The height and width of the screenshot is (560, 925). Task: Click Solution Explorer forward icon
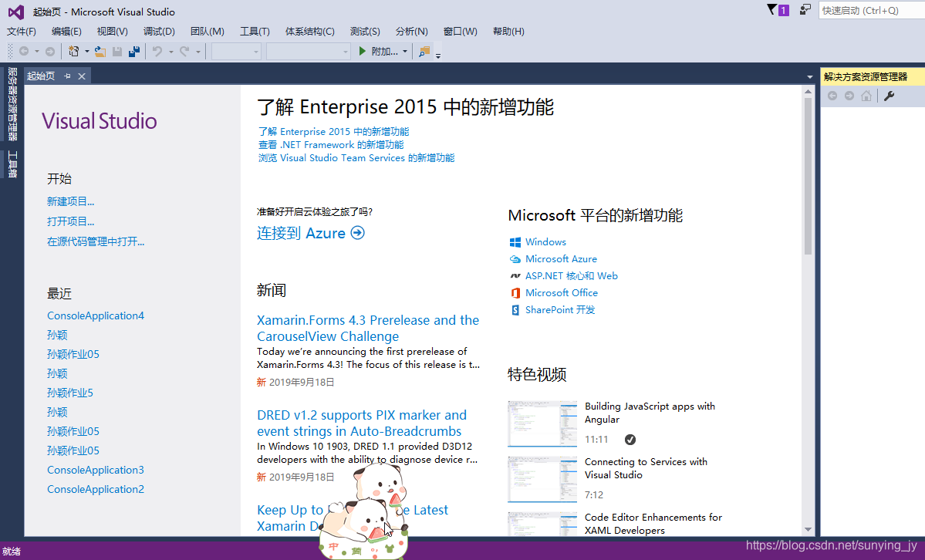[849, 96]
